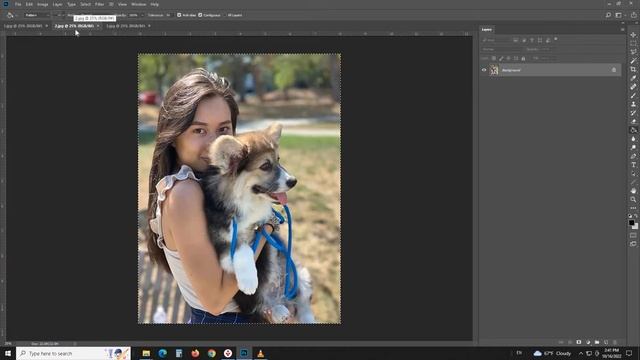
Task: Toggle lock image pixels brush icon
Action: pyautogui.click(x=501, y=58)
